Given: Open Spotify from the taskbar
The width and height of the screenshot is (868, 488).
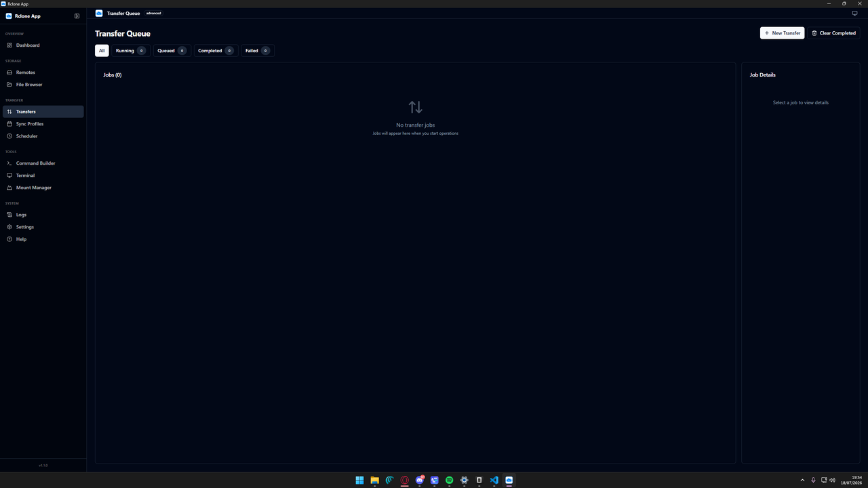Looking at the screenshot, I should 449,480.
